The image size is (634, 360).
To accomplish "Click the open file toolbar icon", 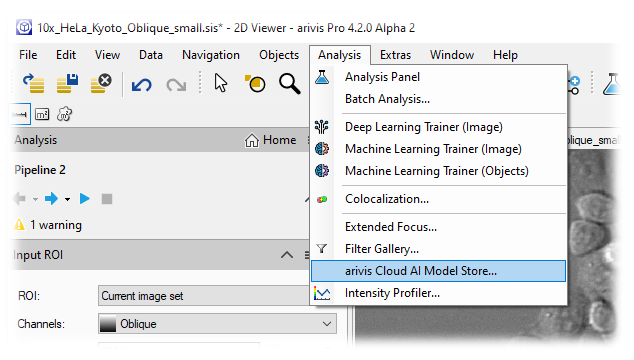I will point(34,83).
